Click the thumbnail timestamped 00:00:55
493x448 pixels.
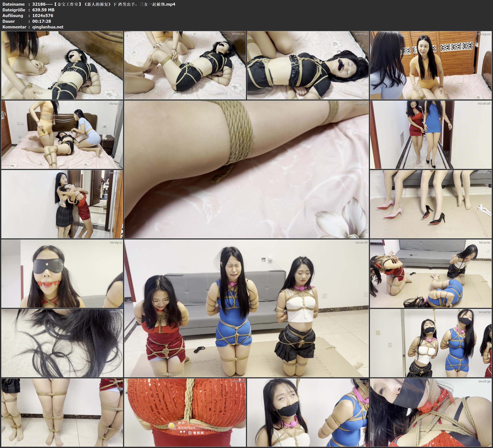coord(62,65)
